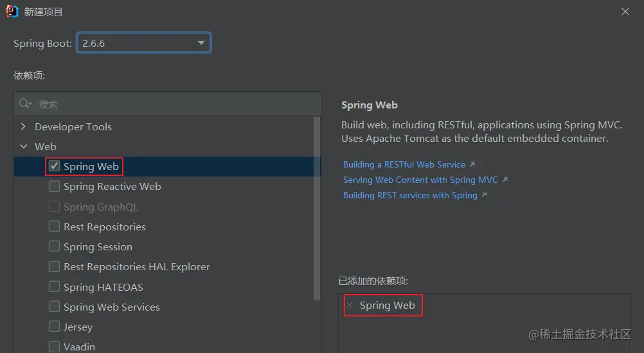644x353 pixels.
Task: Remove Spring Web via the x icon
Action: point(350,306)
